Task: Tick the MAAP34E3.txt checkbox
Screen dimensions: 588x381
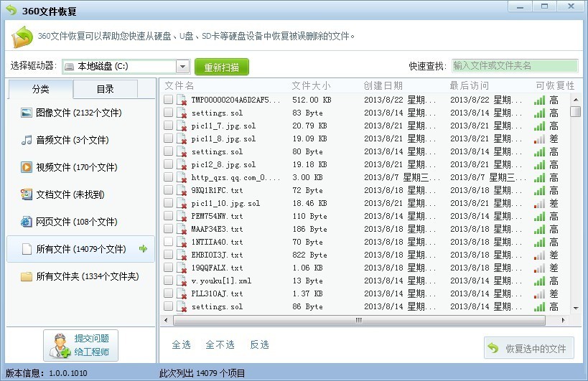Action: [x=169, y=228]
